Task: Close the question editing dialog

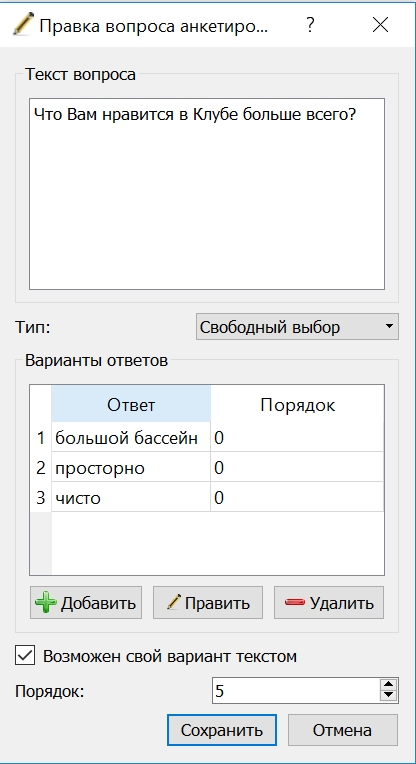Action: (380, 25)
